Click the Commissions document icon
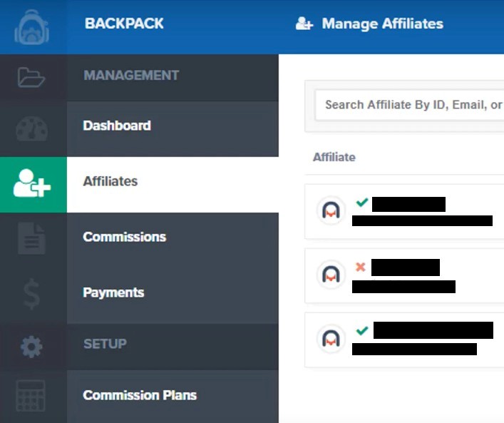The image size is (504, 423). pyautogui.click(x=31, y=238)
